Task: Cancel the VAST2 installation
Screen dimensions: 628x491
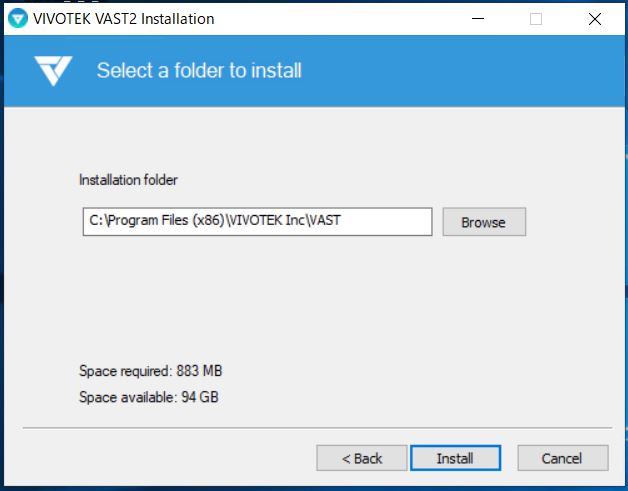Action: [563, 458]
